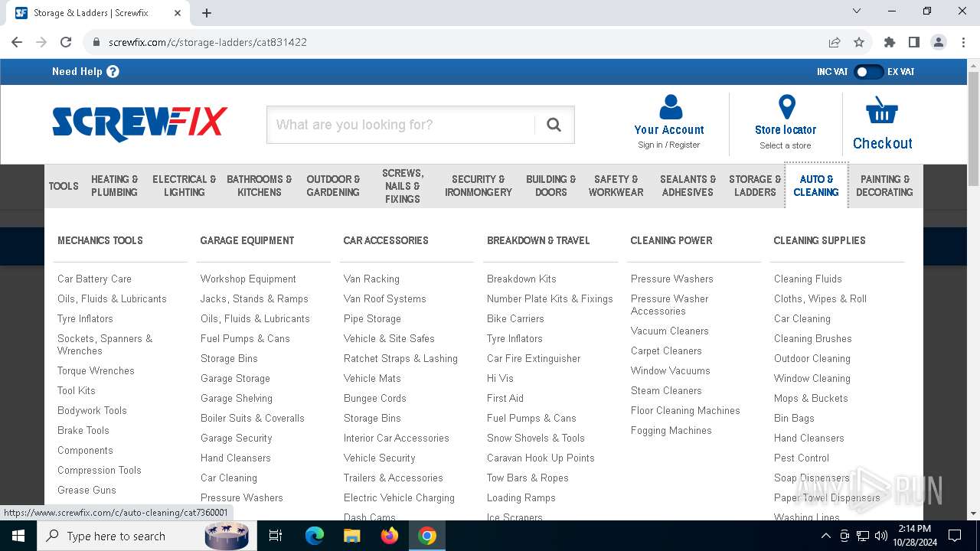The image size is (980, 551).
Task: Click the Sign in / Register link
Action: coord(668,145)
